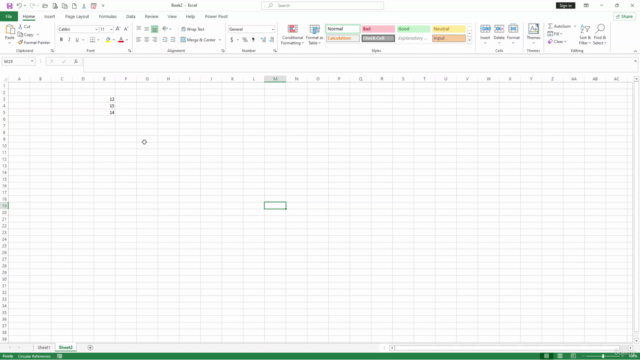The height and width of the screenshot is (360, 640).
Task: Apply align right icon
Action: point(154,40)
